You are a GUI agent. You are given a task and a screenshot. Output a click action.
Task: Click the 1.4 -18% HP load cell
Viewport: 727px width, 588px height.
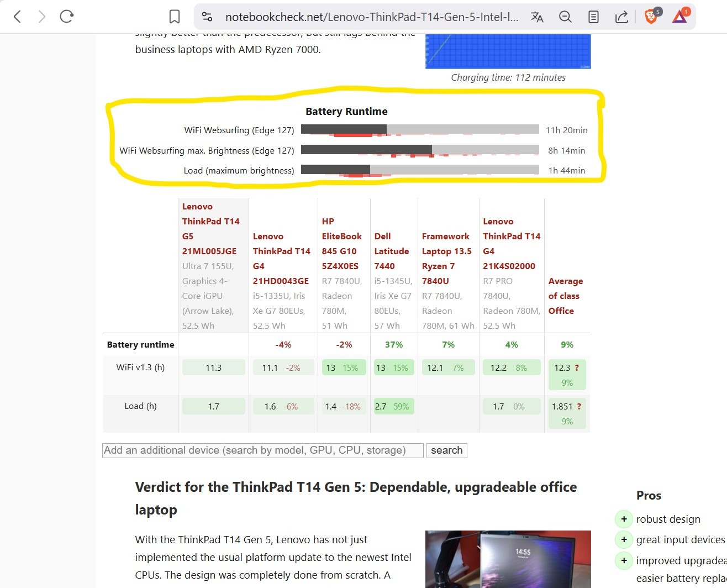[x=344, y=406]
